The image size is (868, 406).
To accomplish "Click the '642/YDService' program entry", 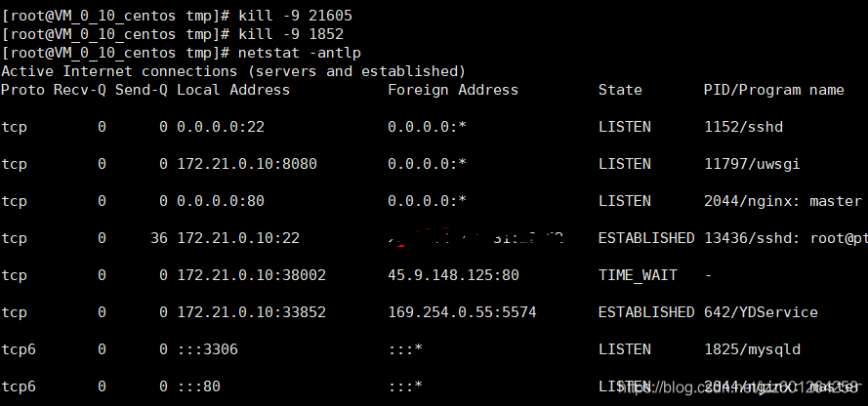I will pyautogui.click(x=761, y=312).
